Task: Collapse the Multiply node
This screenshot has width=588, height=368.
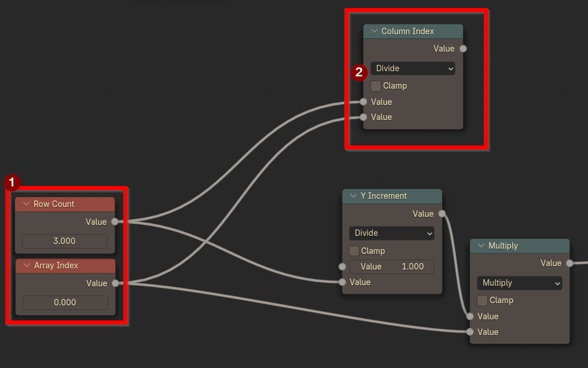Action: (x=481, y=246)
